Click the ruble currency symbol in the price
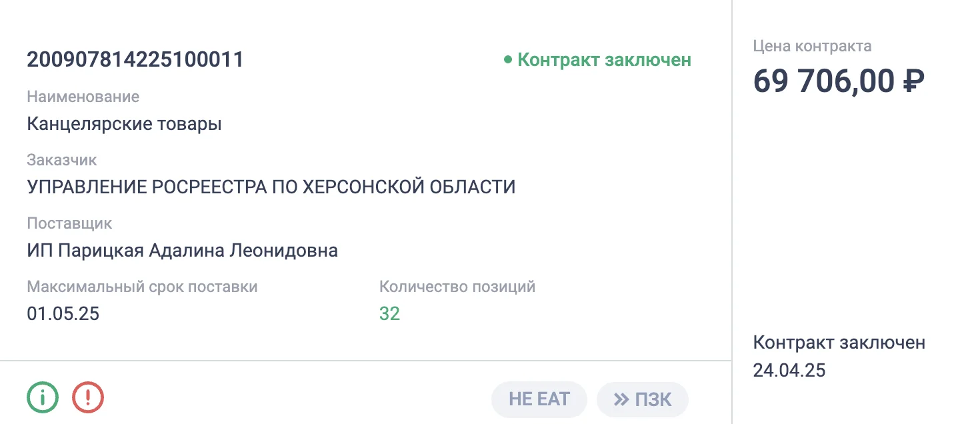The width and height of the screenshot is (980, 424). pyautogui.click(x=913, y=81)
